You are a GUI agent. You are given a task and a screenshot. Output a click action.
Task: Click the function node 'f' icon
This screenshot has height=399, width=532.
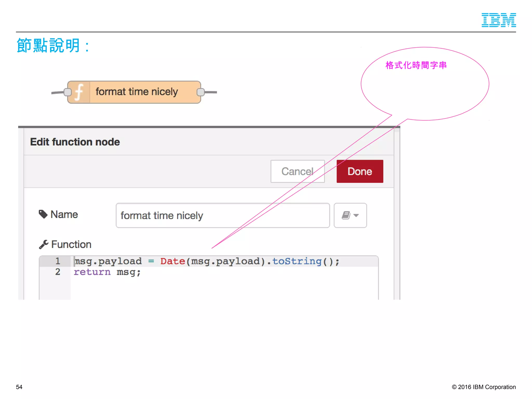coord(79,92)
